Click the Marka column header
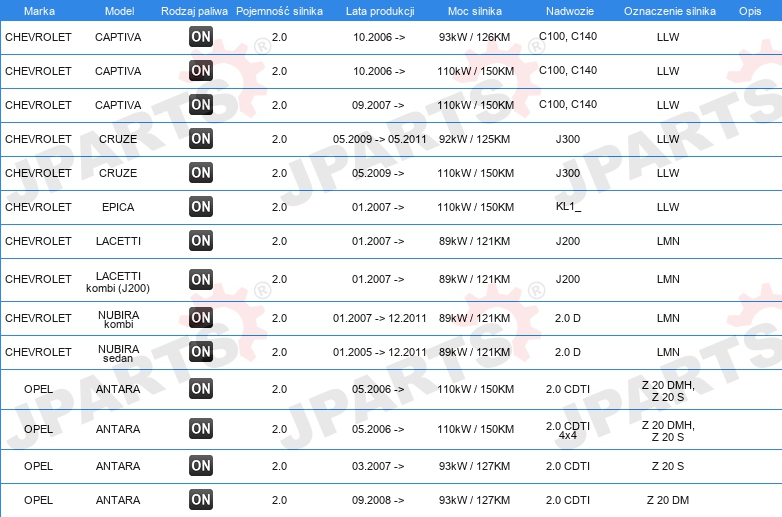This screenshot has height=517, width=782. click(39, 11)
